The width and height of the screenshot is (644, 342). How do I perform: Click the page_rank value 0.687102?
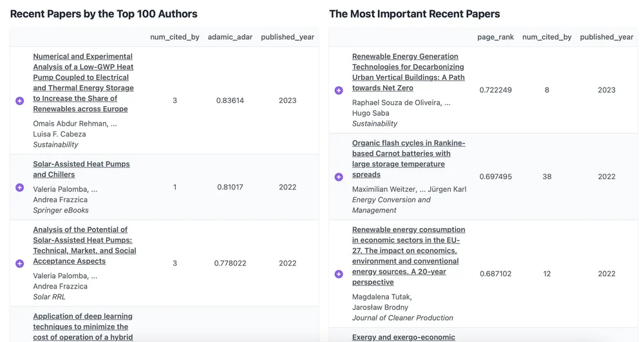(495, 274)
